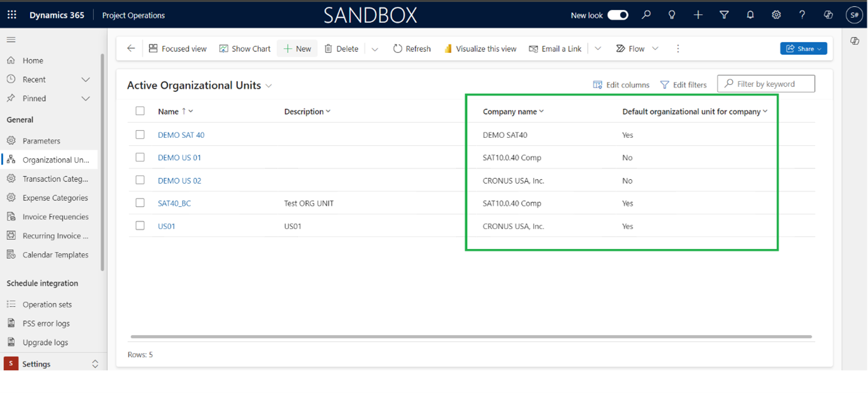Open the US01 record link

pyautogui.click(x=167, y=226)
